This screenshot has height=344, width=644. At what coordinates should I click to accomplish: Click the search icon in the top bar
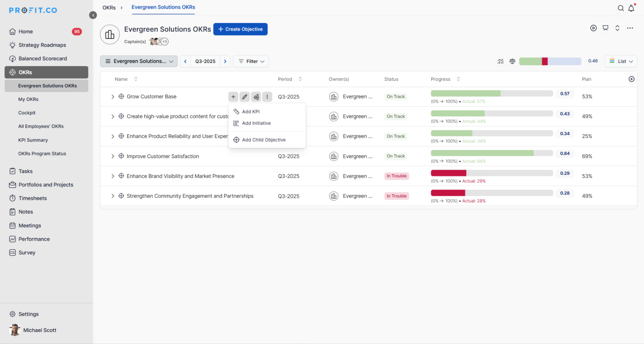(x=620, y=8)
